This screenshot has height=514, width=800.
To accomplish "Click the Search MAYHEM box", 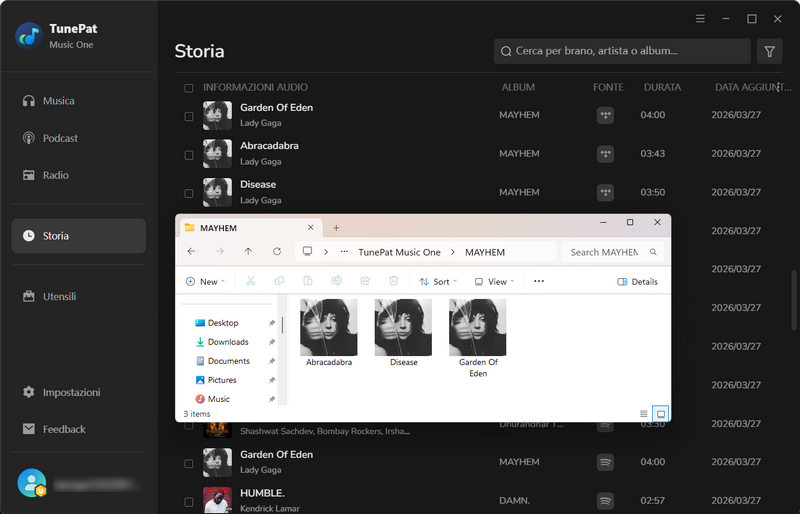I will pos(613,252).
